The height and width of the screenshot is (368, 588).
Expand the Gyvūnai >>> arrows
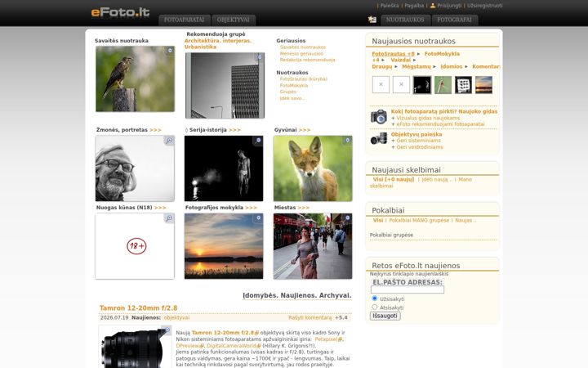[305, 130]
